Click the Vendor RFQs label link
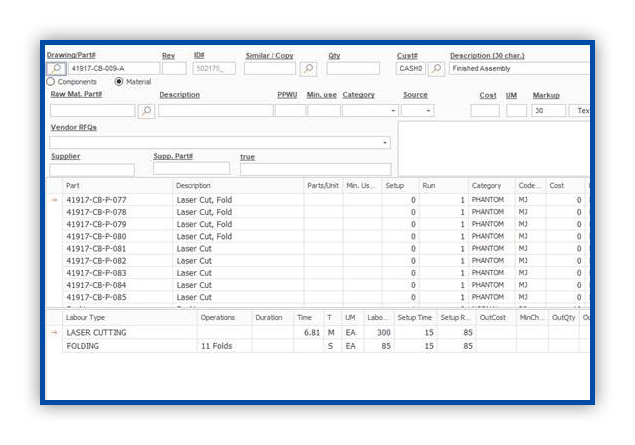This screenshot has height=445, width=635. coord(74,127)
